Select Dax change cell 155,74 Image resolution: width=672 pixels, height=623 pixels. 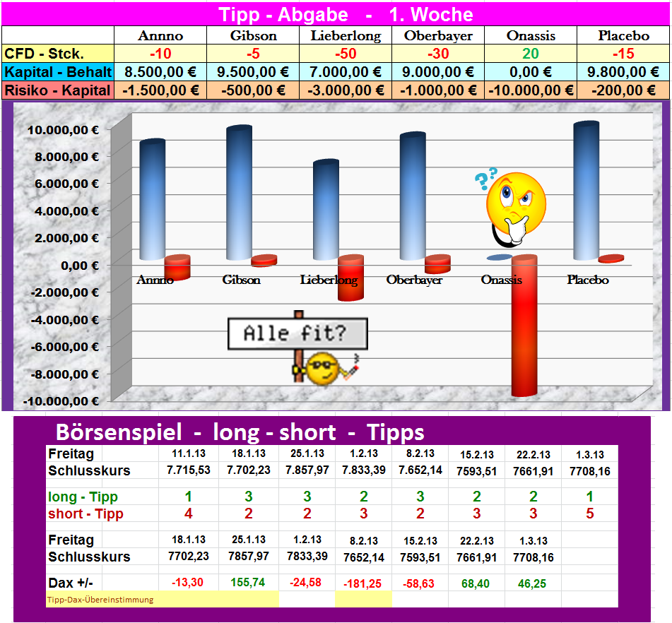click(x=248, y=582)
